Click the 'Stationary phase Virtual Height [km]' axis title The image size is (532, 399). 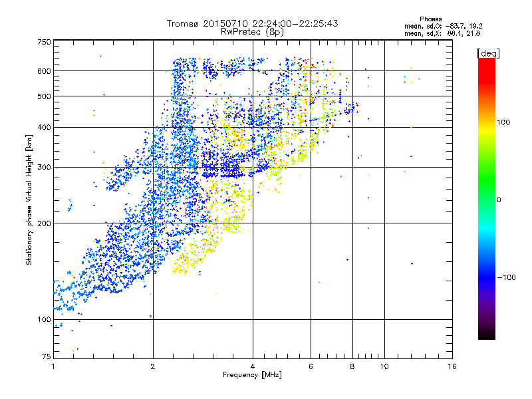click(x=29, y=200)
